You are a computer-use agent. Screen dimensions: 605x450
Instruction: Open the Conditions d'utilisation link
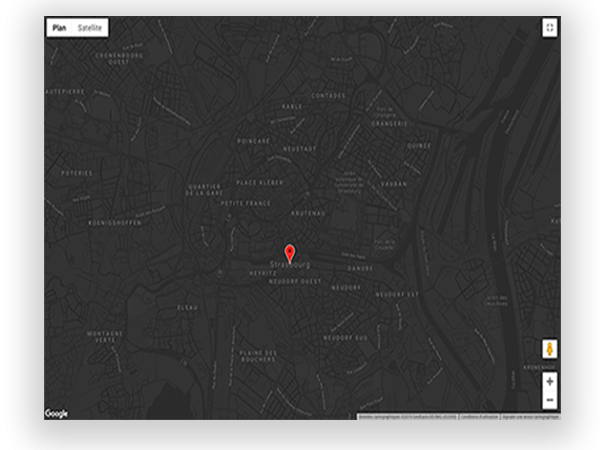(x=479, y=417)
